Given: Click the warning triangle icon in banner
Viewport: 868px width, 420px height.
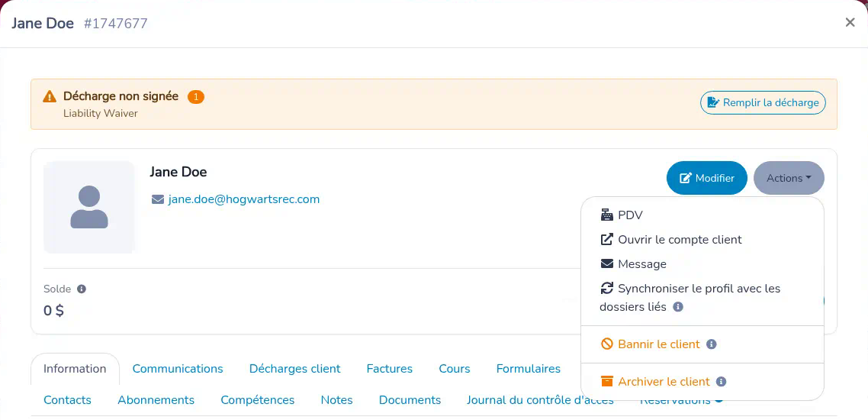Looking at the screenshot, I should tap(50, 96).
